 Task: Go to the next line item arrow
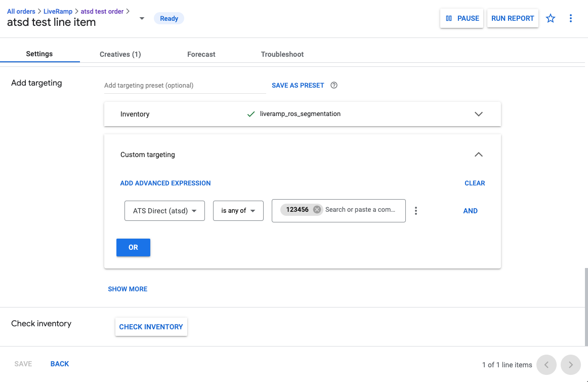[x=570, y=365]
